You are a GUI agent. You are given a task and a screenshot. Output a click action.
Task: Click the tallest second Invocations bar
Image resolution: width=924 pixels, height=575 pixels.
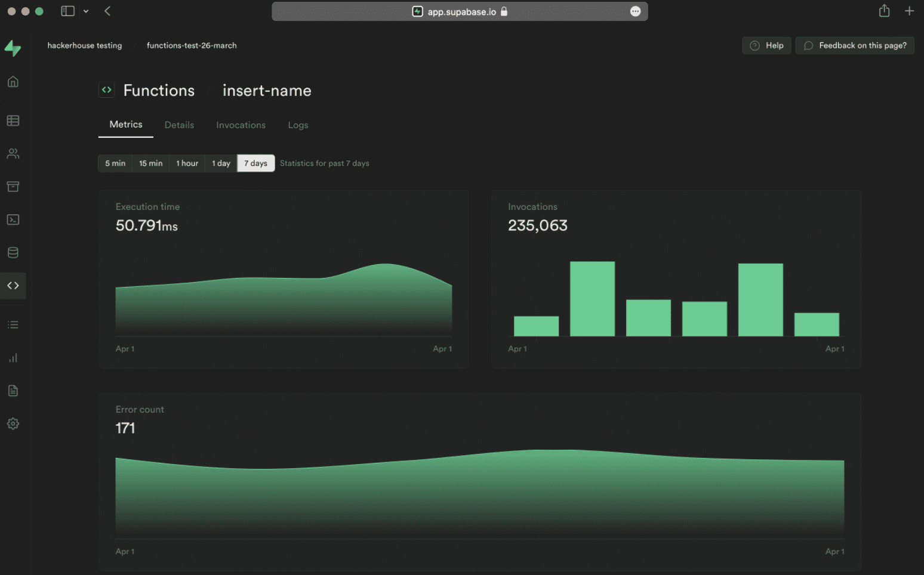click(x=592, y=299)
